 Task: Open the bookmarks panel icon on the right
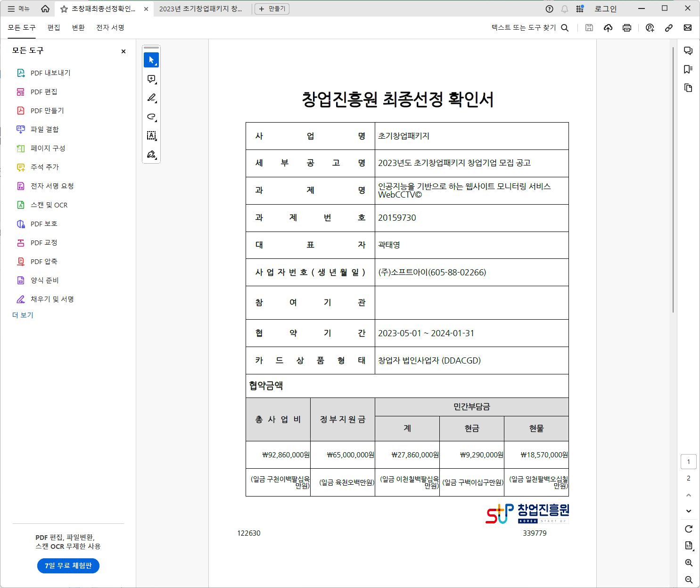click(689, 69)
